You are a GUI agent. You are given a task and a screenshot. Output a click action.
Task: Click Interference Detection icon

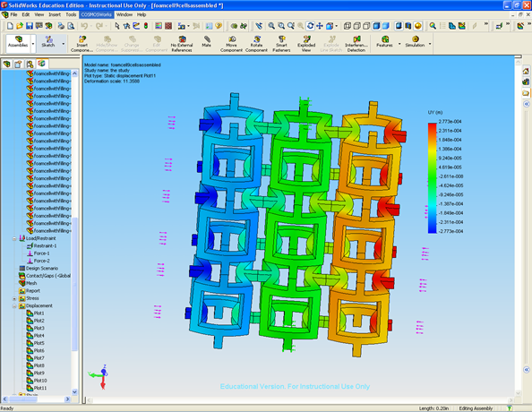356,44
